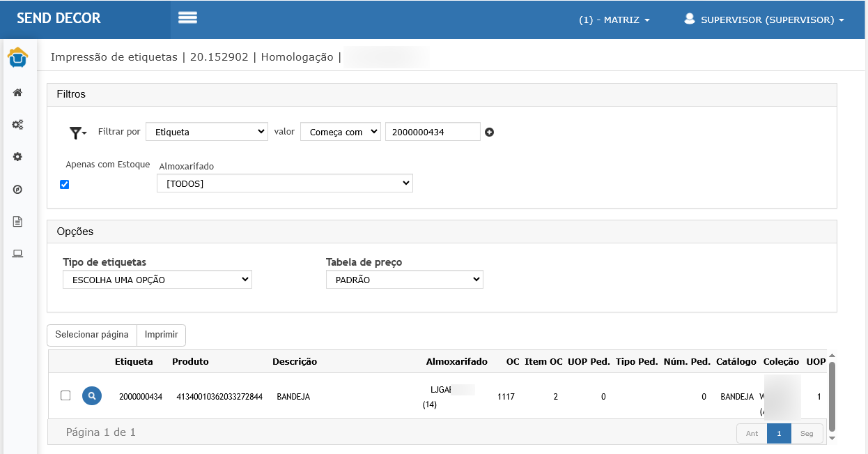The height and width of the screenshot is (454, 868).
Task: Expand the Almoxarifado [TODOS] dropdown
Action: click(x=286, y=183)
